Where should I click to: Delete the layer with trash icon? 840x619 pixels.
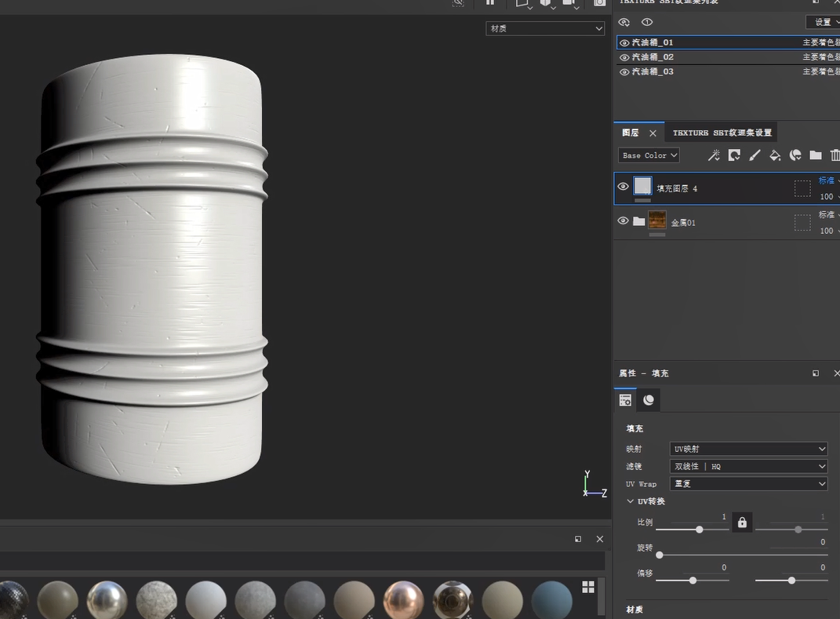point(835,155)
